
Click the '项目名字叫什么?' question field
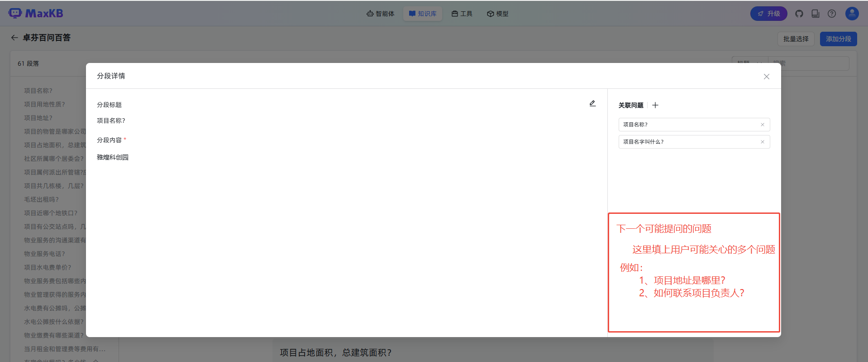click(688, 142)
